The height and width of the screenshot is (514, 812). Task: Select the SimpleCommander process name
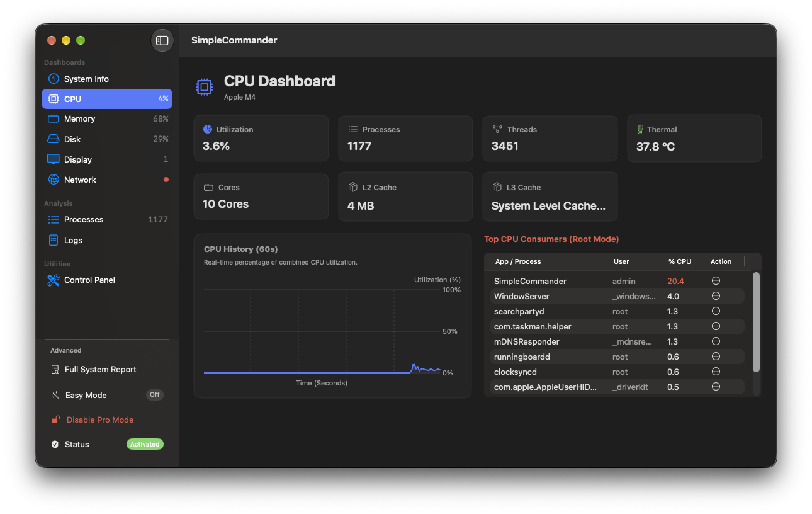click(x=530, y=281)
